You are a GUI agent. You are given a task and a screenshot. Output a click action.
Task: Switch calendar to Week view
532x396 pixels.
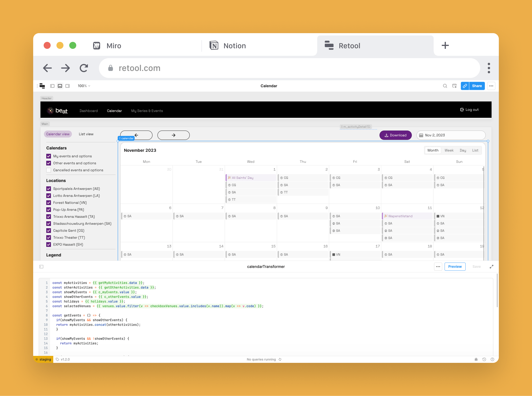coord(449,150)
